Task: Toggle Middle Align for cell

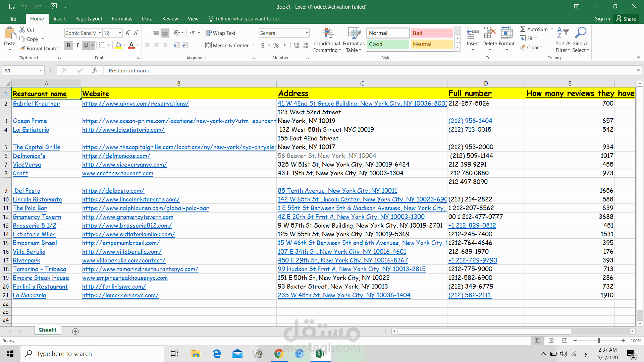Action: [x=156, y=33]
